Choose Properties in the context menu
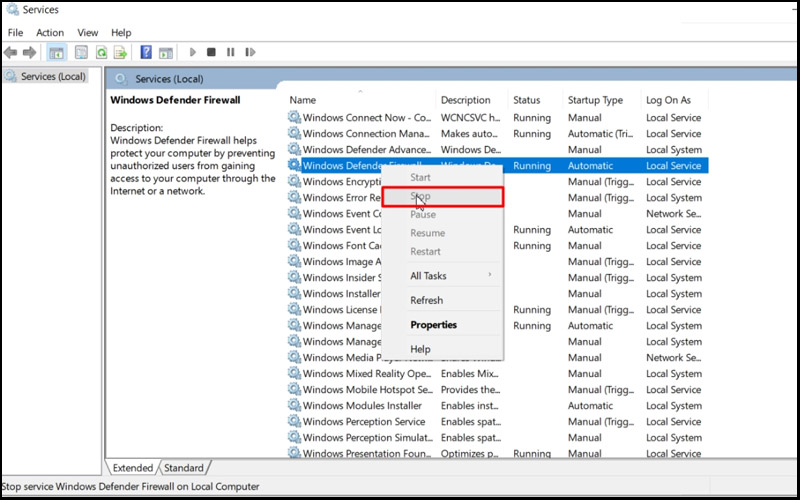This screenshot has height=500, width=800. pyautogui.click(x=442, y=325)
